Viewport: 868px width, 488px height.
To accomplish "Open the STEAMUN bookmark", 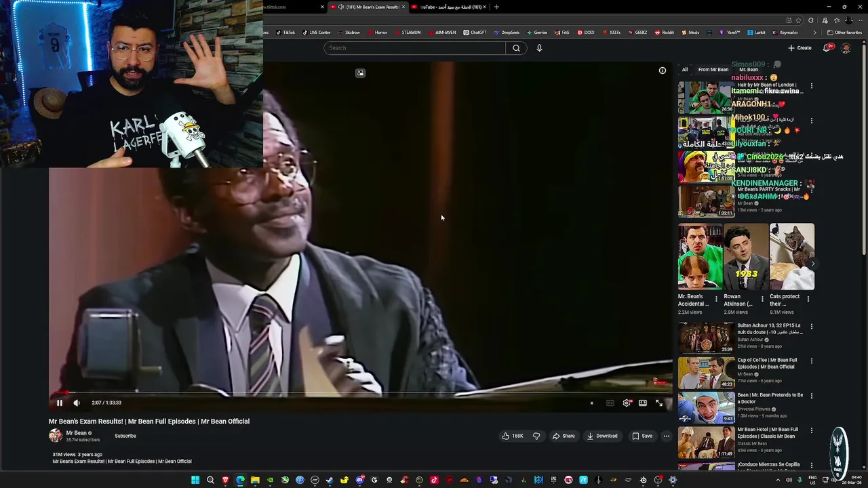I will 408,33.
